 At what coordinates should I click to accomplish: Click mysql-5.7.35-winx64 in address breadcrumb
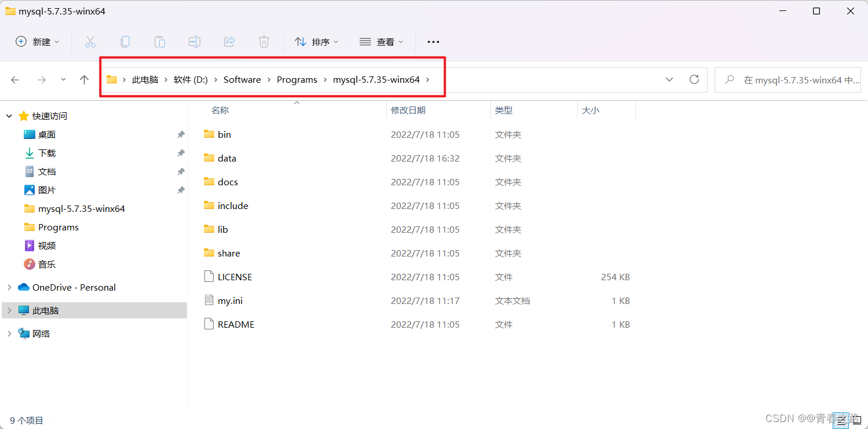point(376,80)
